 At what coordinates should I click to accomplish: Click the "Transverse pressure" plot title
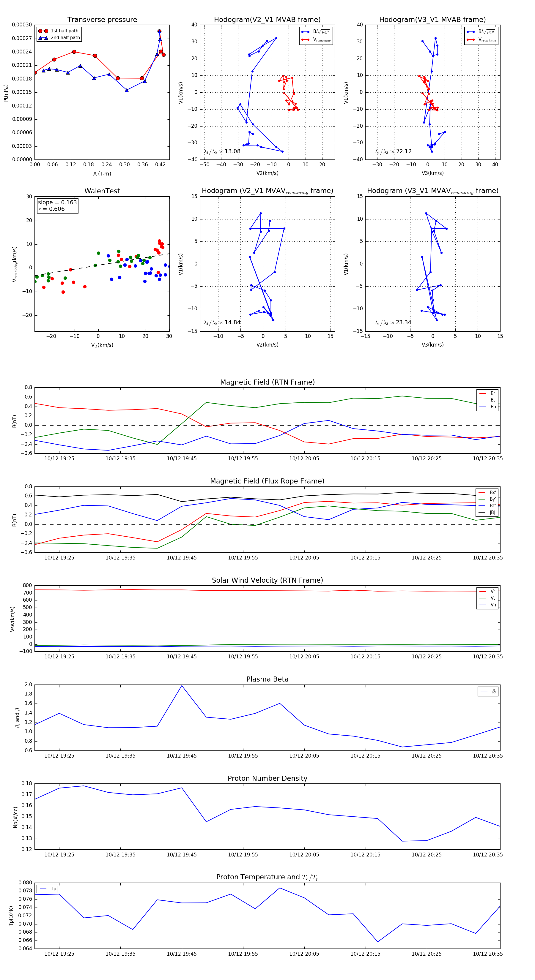coord(102,20)
